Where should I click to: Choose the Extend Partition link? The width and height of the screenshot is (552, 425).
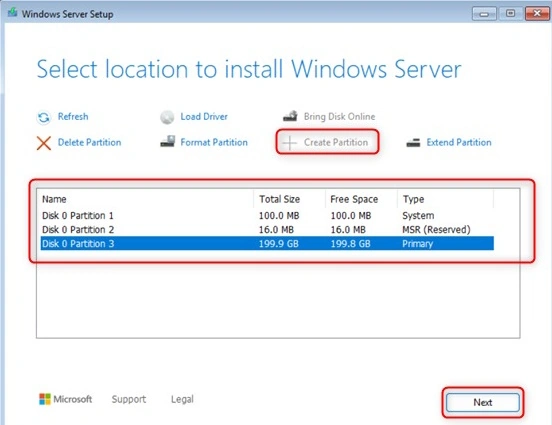coord(459,142)
